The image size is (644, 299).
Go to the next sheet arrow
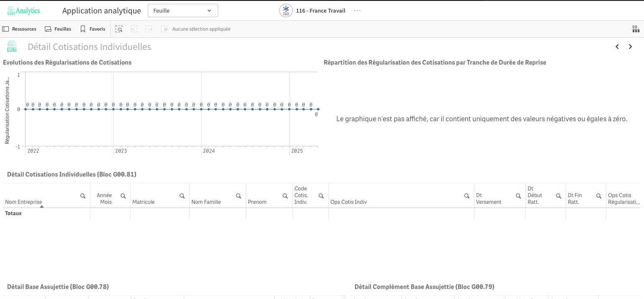click(631, 47)
